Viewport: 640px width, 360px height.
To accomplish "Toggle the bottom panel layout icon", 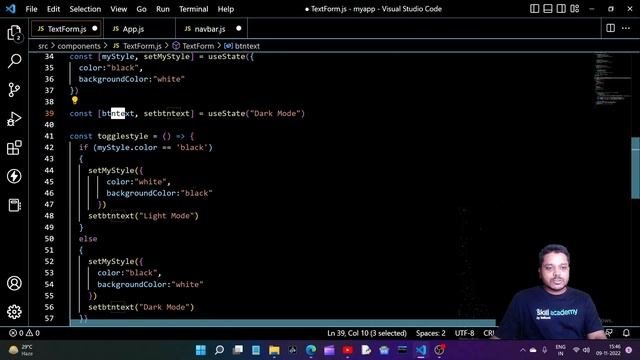I will coord(548,9).
